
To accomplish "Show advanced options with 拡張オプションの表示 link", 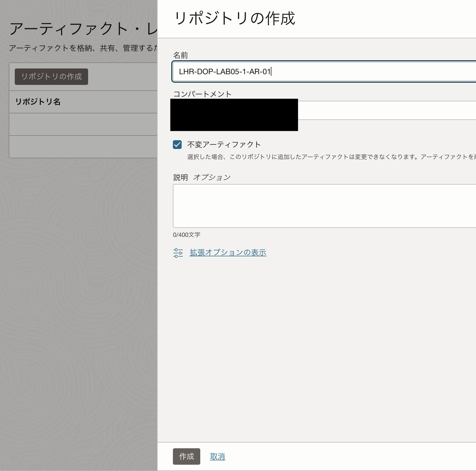I will coord(228,252).
